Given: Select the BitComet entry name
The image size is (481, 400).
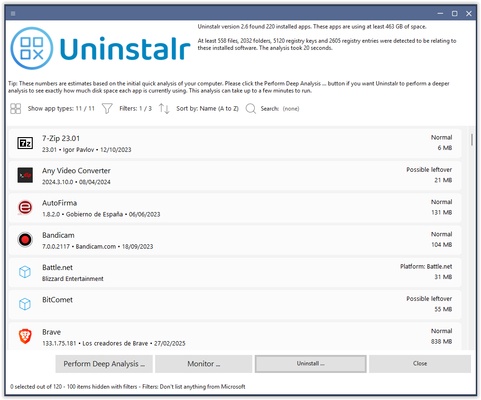Looking at the screenshot, I should [57, 300].
